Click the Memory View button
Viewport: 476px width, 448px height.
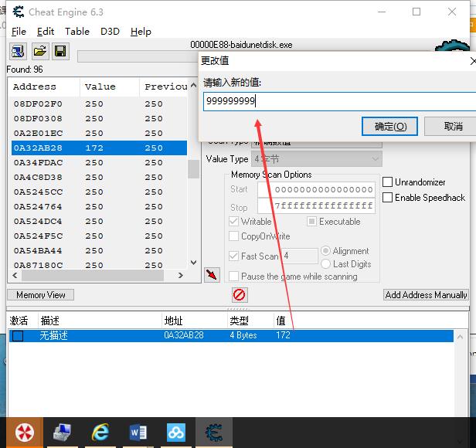click(41, 295)
